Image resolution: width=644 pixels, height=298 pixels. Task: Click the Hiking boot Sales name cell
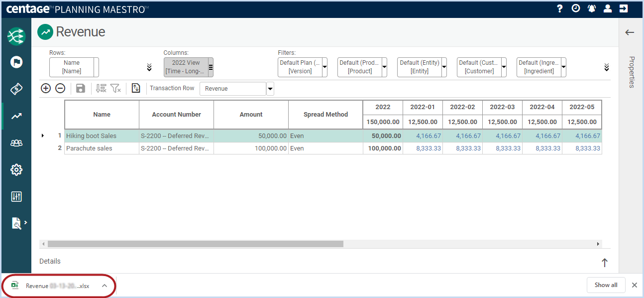[102, 136]
